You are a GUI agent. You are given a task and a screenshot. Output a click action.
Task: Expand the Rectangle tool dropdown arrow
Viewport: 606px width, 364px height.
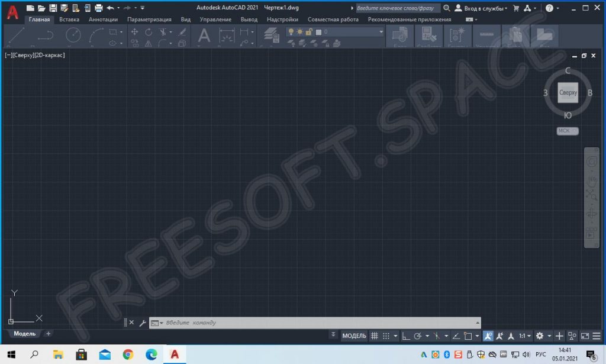coord(121,32)
